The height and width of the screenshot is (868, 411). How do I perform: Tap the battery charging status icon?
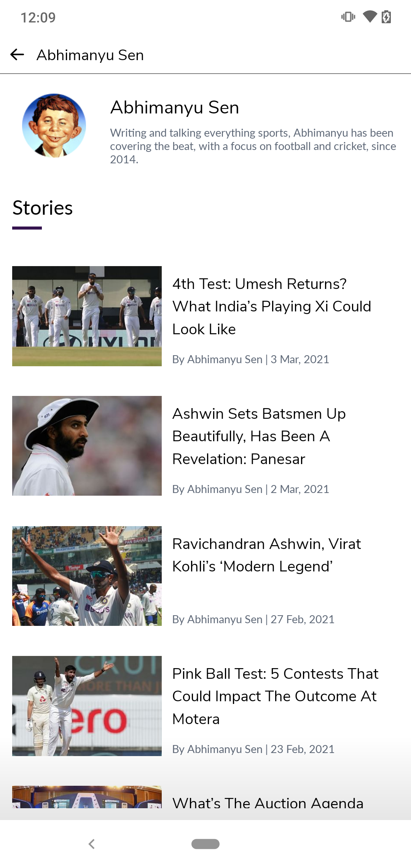coord(386,17)
